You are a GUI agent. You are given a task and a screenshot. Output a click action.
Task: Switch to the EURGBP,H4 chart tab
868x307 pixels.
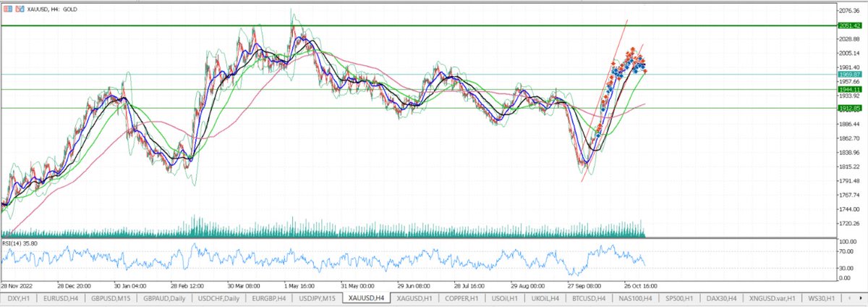(x=268, y=298)
